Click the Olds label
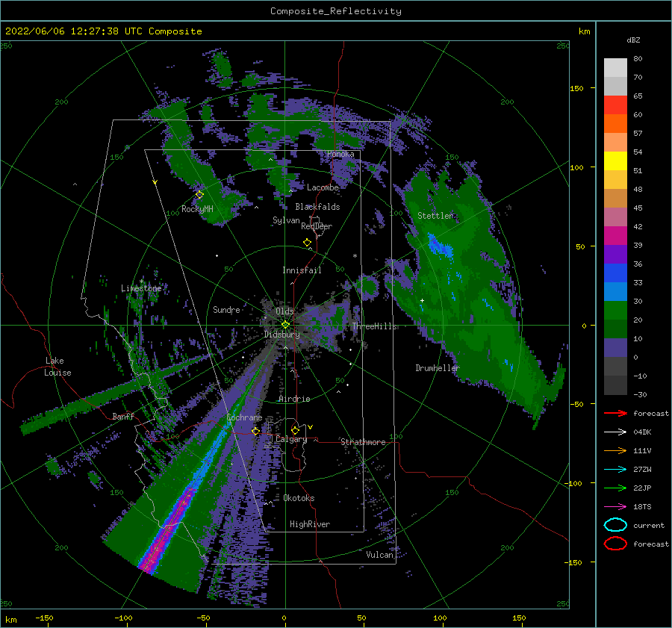The width and height of the screenshot is (672, 628). point(284,311)
